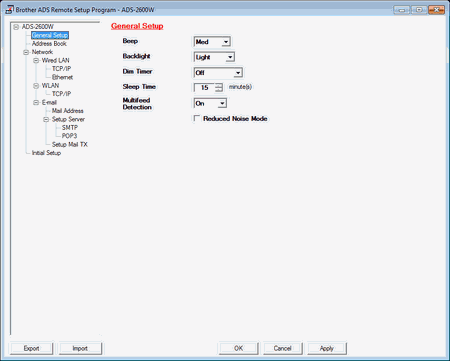Open Address Book in the tree
The width and height of the screenshot is (450, 361).
point(49,44)
